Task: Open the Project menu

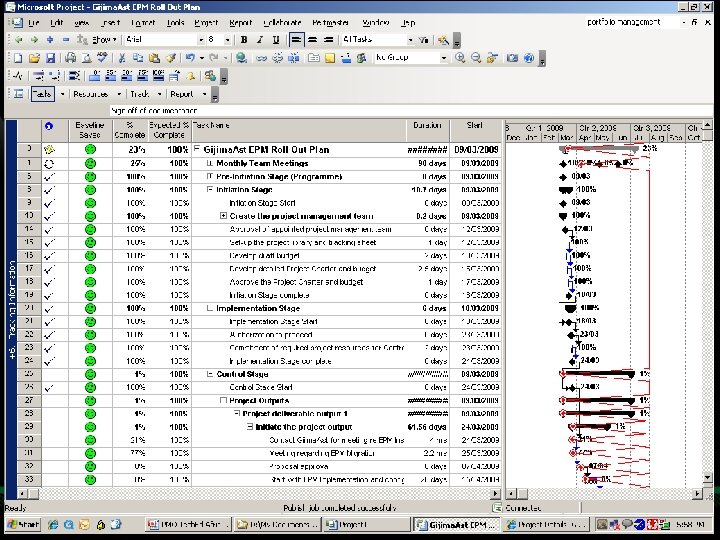Action: point(206,22)
